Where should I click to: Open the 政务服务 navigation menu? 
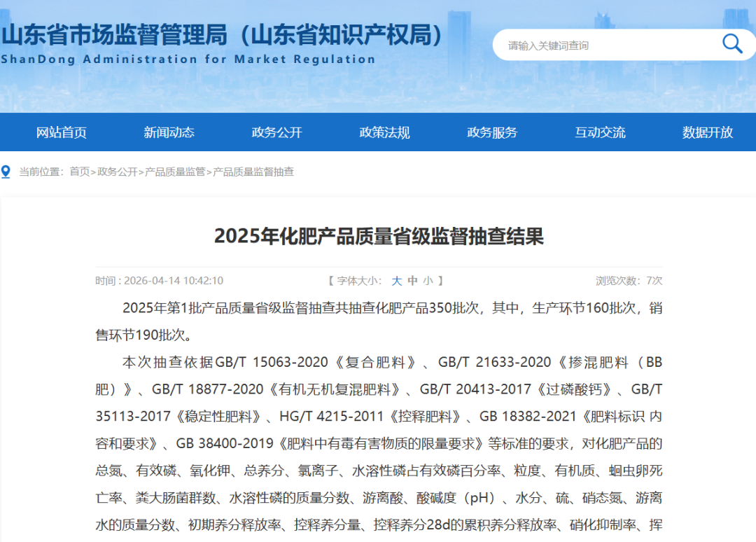pos(491,132)
